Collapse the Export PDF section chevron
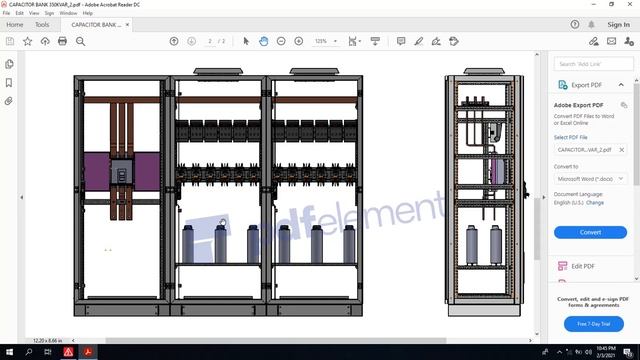This screenshot has width=640, height=360. pos(621,85)
